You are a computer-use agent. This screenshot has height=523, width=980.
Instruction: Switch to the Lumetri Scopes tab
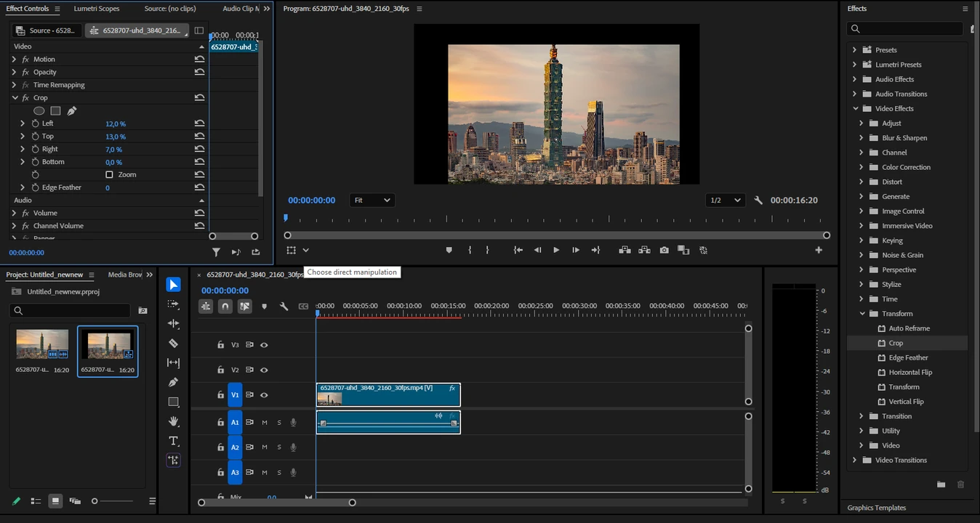(96, 8)
